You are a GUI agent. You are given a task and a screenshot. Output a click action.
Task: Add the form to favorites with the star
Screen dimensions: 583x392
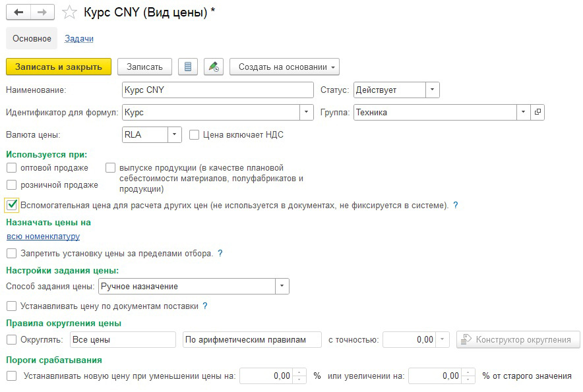[69, 13]
